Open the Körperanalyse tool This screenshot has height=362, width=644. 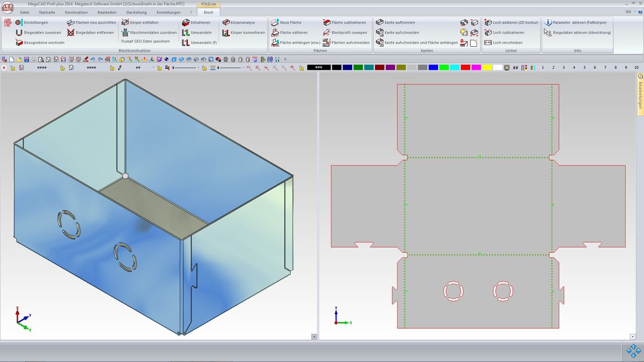pos(226,23)
